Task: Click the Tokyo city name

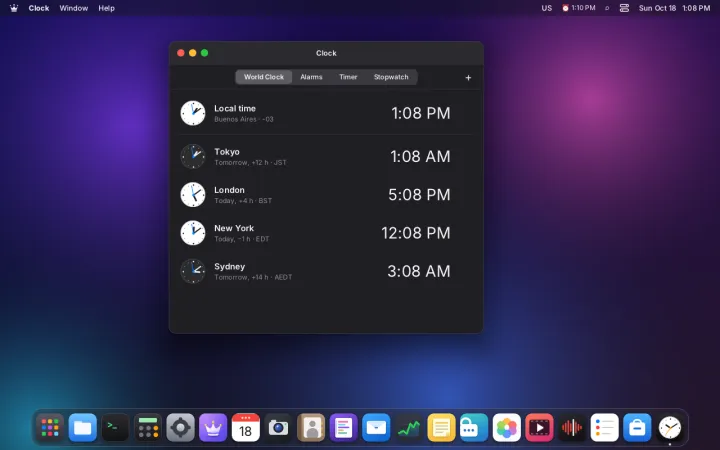Action: [227, 152]
